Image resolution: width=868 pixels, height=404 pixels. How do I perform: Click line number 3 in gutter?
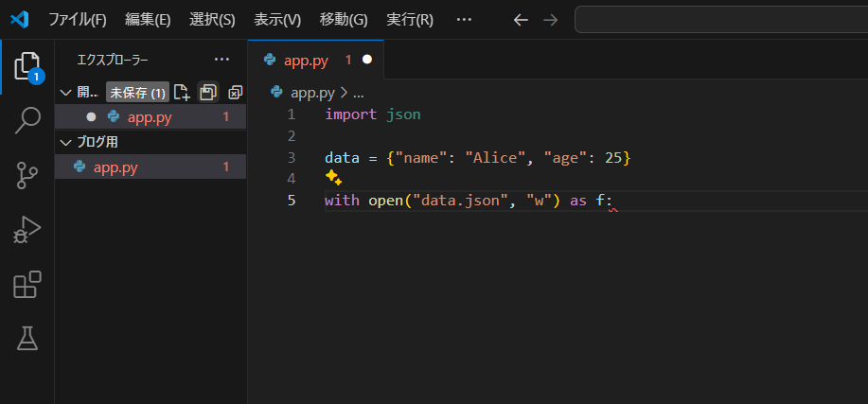pyautogui.click(x=292, y=158)
